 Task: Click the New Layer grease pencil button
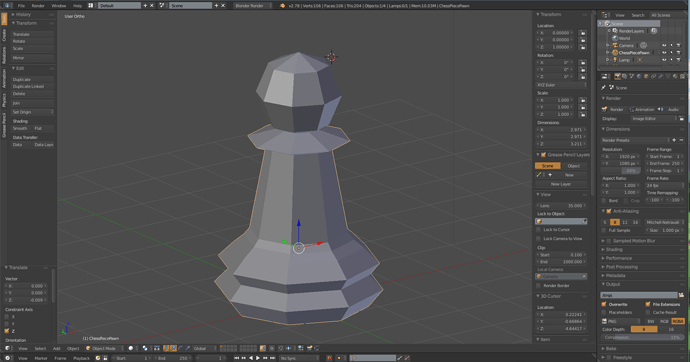(561, 184)
